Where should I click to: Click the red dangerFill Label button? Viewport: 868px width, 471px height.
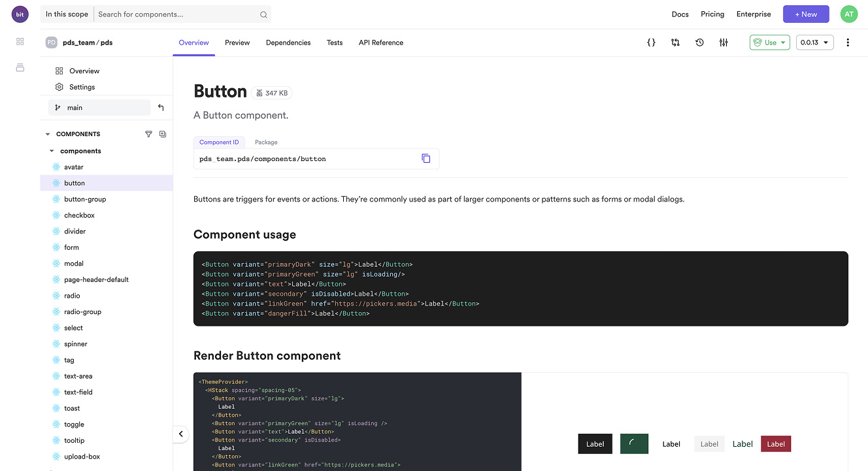[x=776, y=444]
